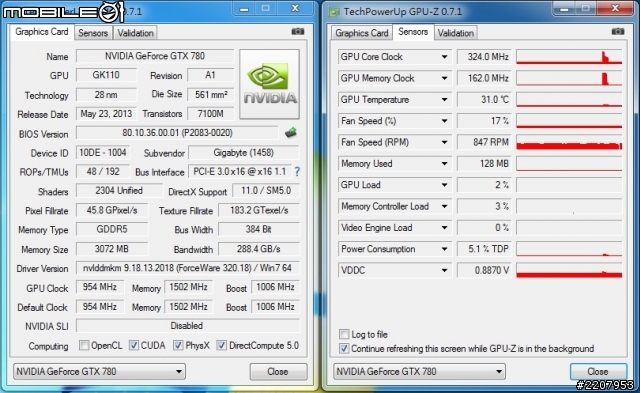Select Sensors tab in right window
The width and height of the screenshot is (640, 393).
click(413, 32)
